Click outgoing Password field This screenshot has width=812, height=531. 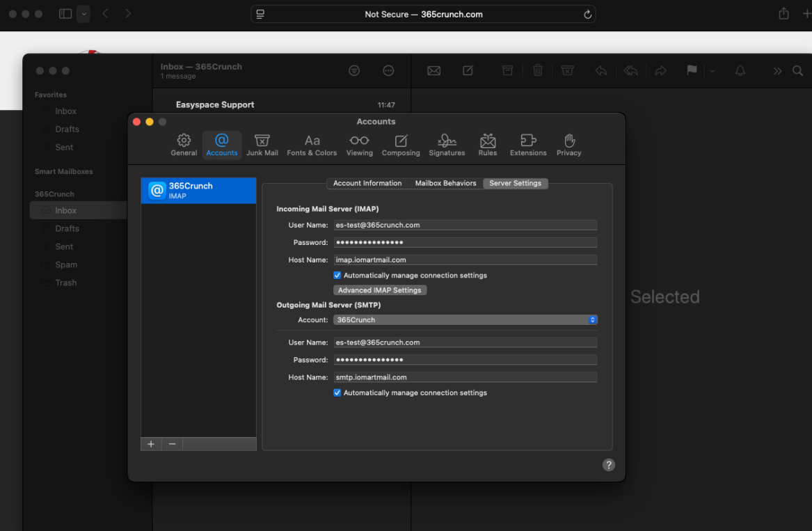[465, 360]
